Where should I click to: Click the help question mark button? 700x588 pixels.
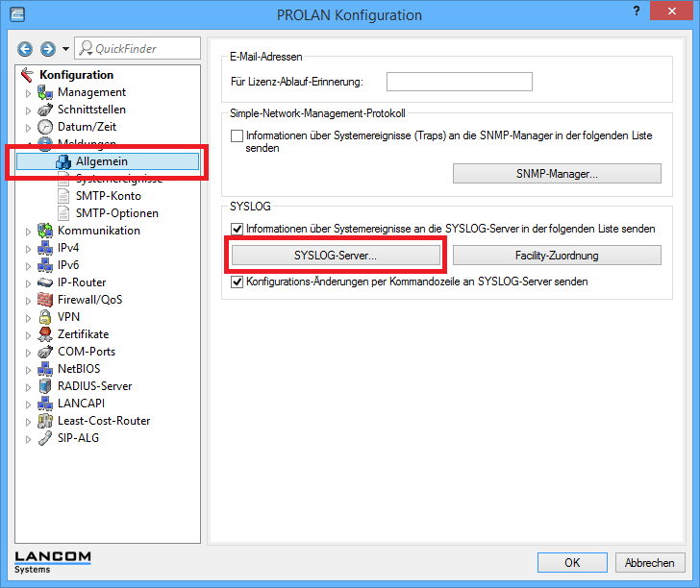(x=637, y=12)
